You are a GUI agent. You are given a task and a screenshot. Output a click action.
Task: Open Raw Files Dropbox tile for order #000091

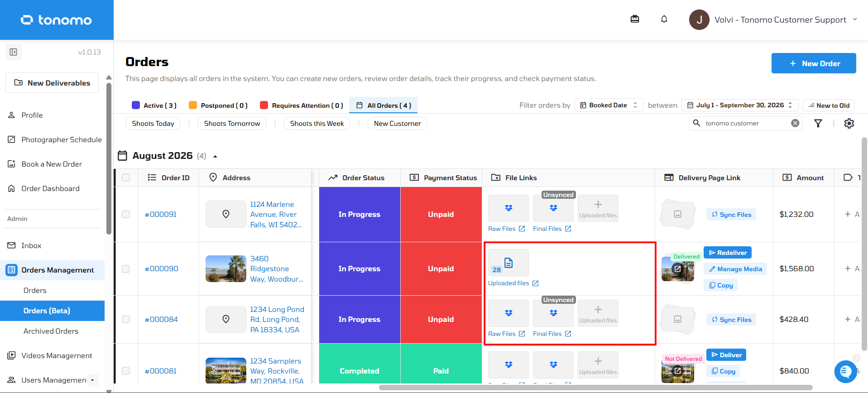508,208
